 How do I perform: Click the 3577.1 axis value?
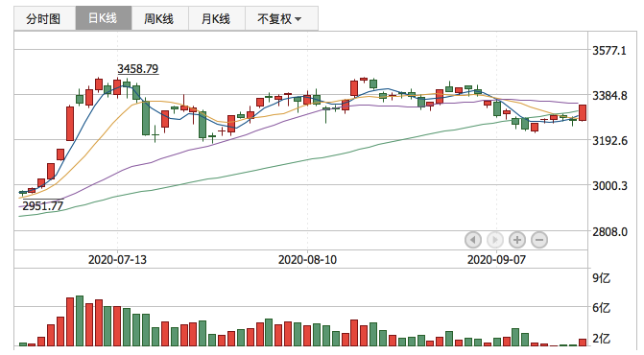click(609, 51)
